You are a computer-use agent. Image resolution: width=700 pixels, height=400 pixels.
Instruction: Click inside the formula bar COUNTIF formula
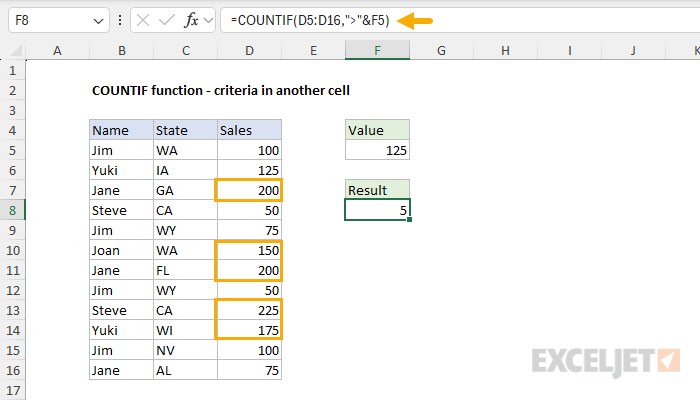point(310,21)
